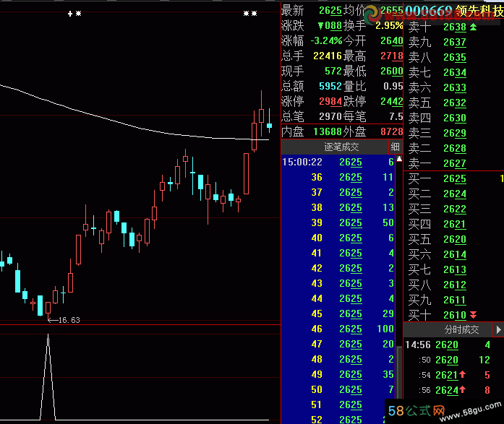Select the 14:56 2620 trade row
This screenshot has width=504, height=424.
coord(453,345)
